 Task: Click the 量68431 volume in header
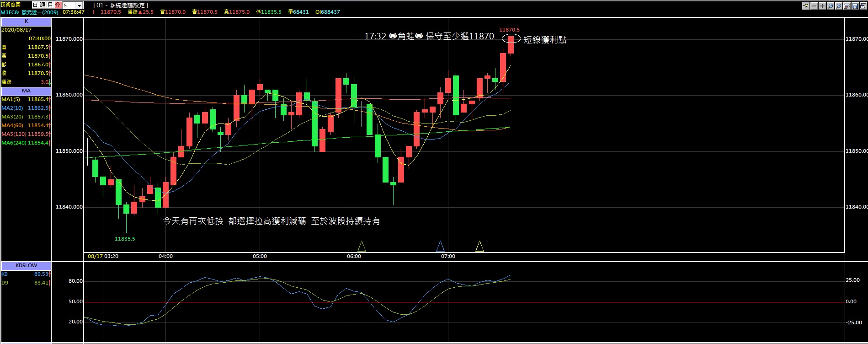coord(298,12)
